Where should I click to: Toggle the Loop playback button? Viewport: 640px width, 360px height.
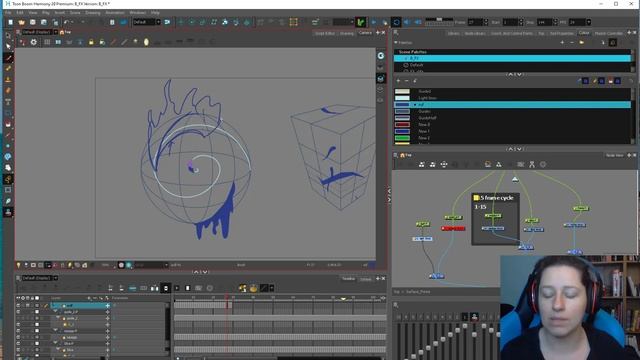[x=396, y=22]
